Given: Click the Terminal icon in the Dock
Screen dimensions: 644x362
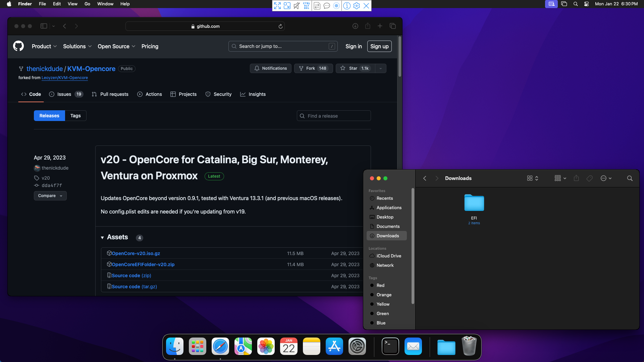Looking at the screenshot, I should point(390,346).
